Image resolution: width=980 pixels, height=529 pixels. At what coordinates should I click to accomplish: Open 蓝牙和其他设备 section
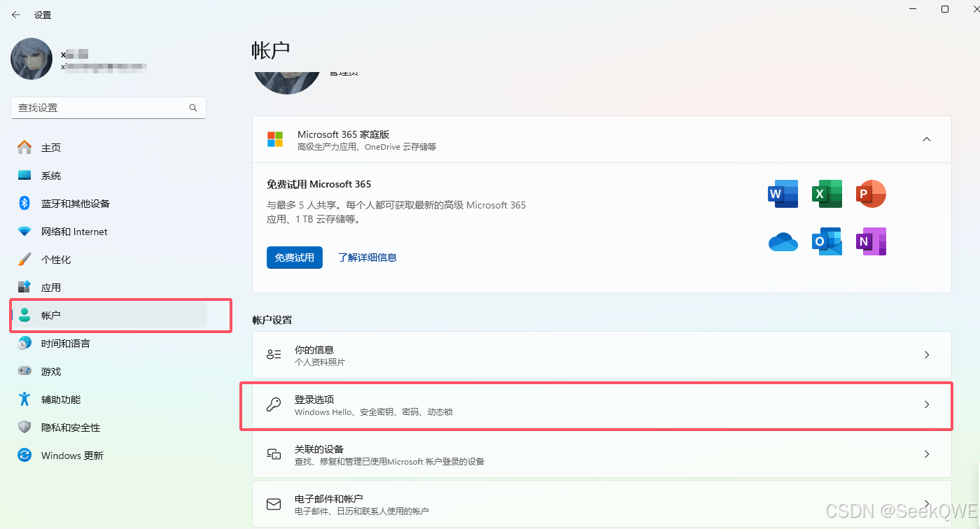[108, 203]
